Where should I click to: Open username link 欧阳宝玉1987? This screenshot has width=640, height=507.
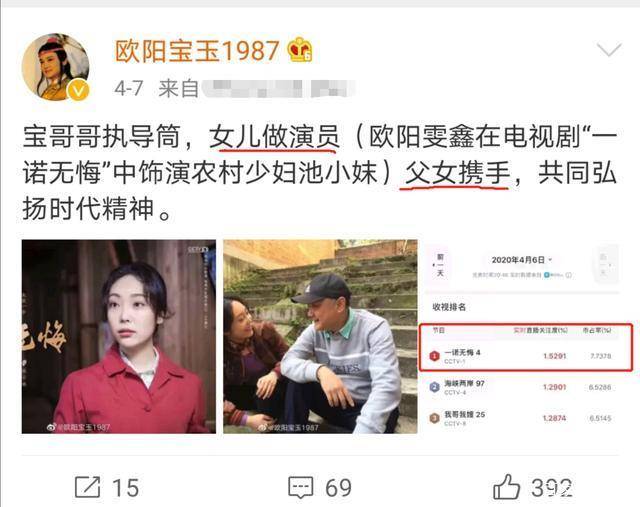[x=197, y=51]
